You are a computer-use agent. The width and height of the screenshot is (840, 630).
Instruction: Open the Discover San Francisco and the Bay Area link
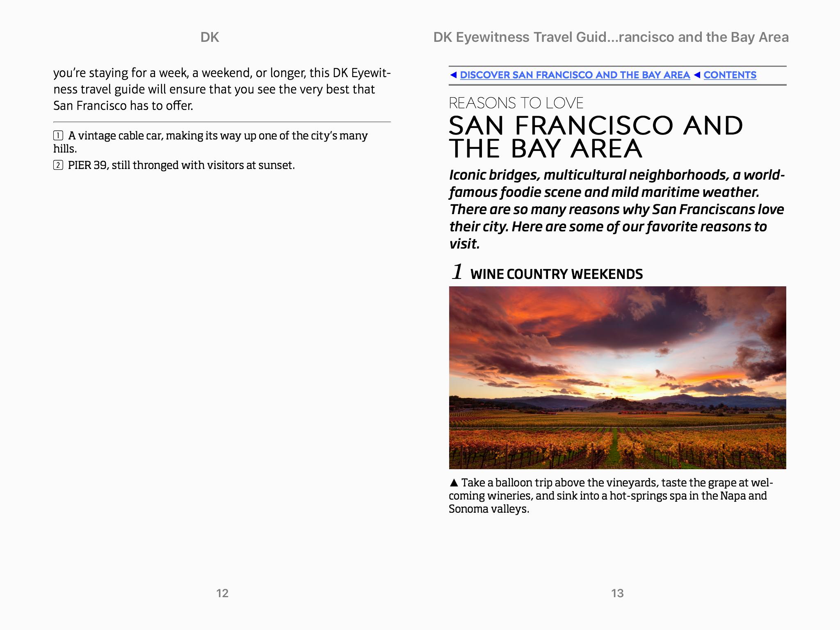tap(575, 75)
